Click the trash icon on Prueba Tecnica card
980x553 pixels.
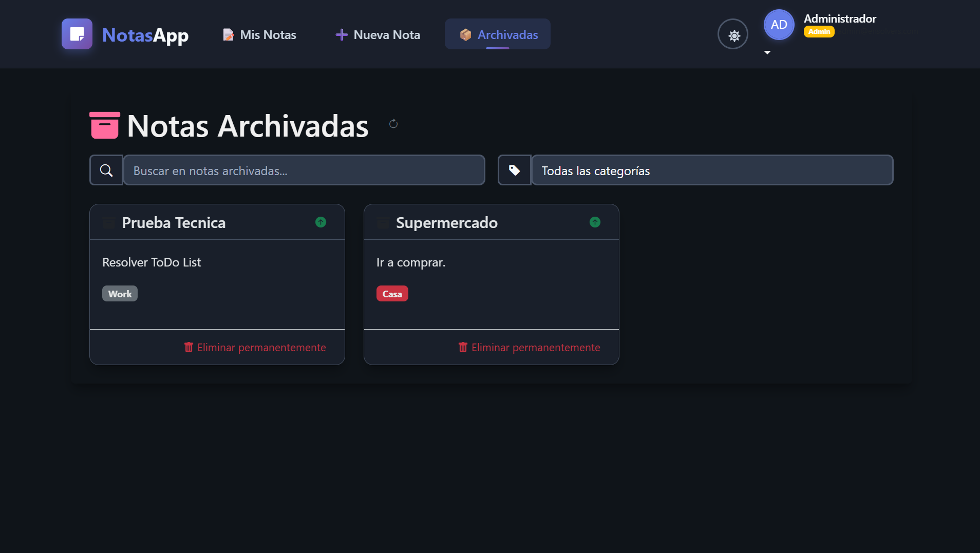pos(189,347)
